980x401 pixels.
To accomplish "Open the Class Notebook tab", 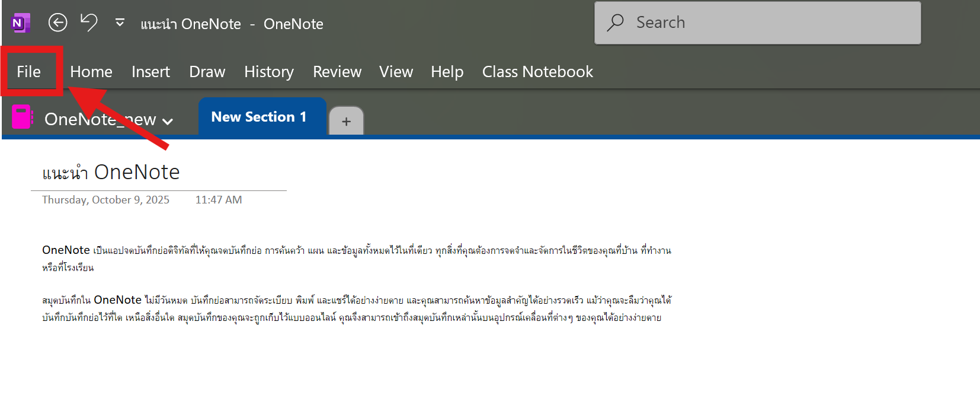I will pyautogui.click(x=537, y=72).
